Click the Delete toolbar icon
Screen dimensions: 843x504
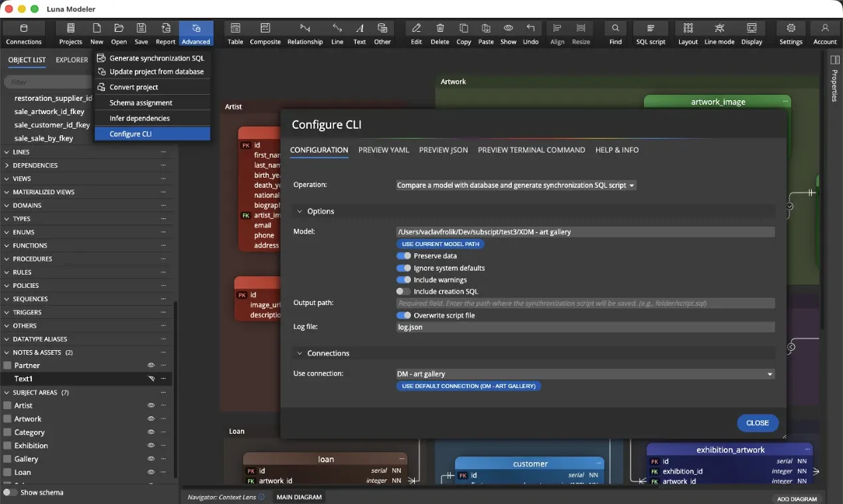tap(440, 34)
